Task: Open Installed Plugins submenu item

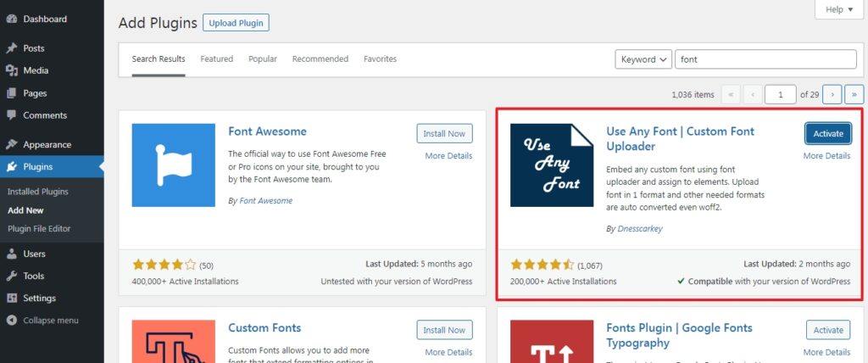Action: coord(38,192)
